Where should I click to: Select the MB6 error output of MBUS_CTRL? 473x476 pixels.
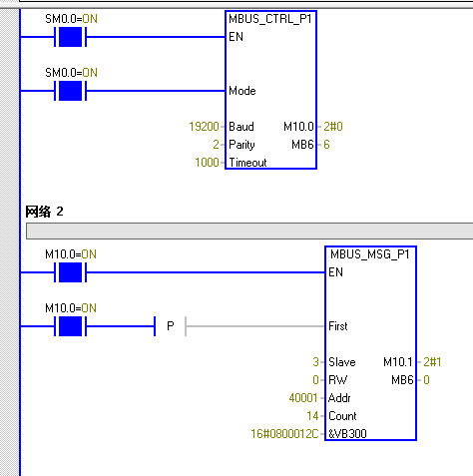[302, 145]
